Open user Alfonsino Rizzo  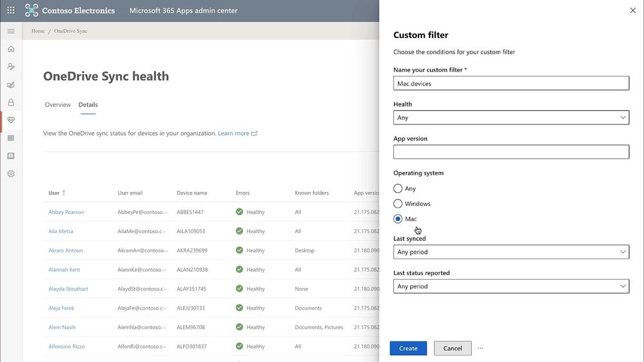coord(66,347)
